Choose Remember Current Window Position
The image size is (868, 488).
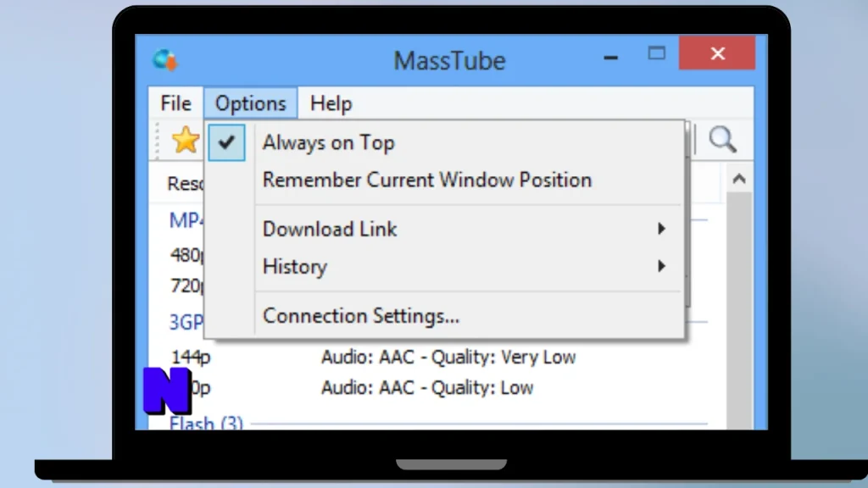[x=427, y=180]
